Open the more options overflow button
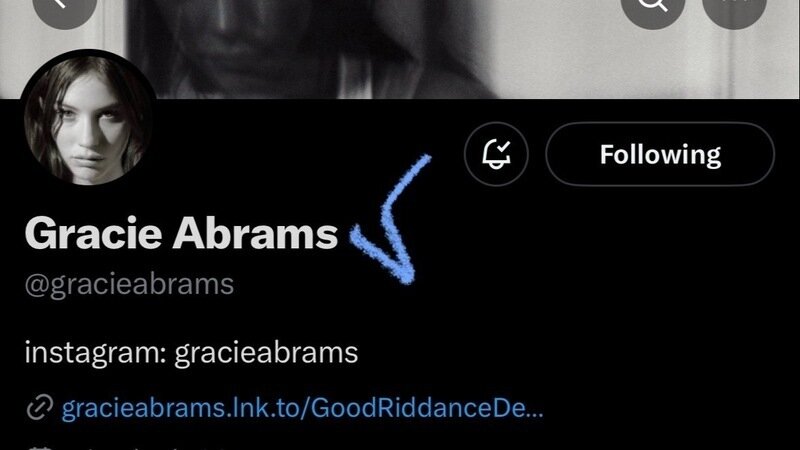Viewport: 800px width, 450px height. (x=734, y=6)
